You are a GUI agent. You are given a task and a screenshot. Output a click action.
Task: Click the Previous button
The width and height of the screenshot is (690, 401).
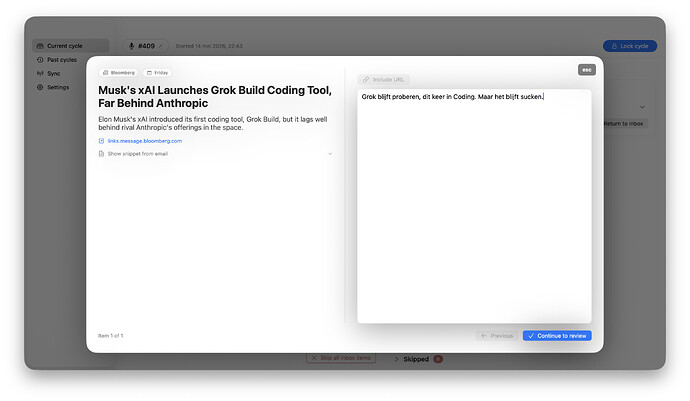(497, 335)
